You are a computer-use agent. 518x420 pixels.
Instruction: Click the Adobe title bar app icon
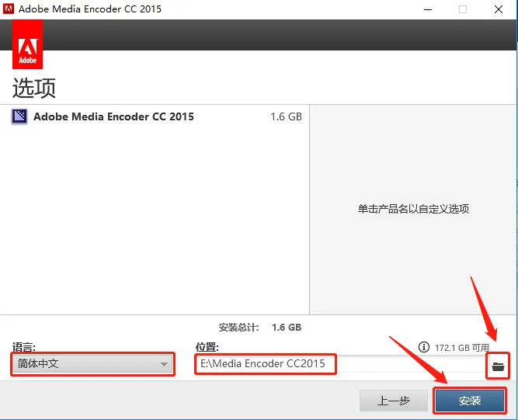pyautogui.click(x=9, y=9)
